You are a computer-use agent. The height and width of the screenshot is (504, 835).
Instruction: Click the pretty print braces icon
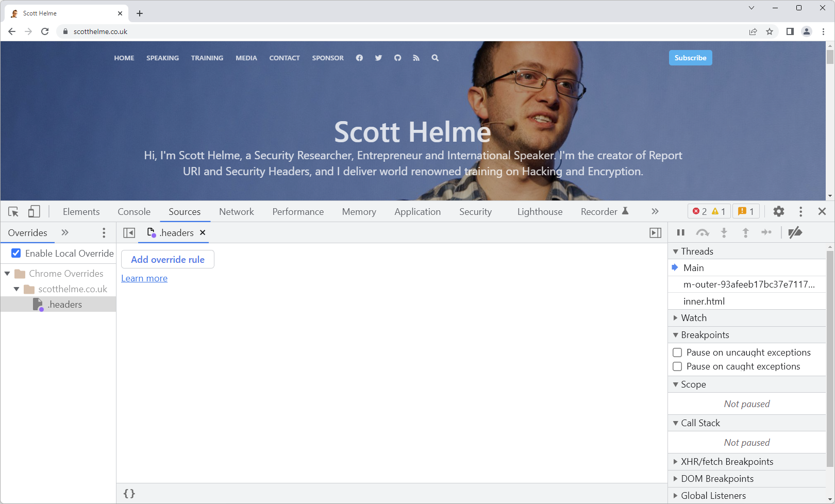(129, 494)
